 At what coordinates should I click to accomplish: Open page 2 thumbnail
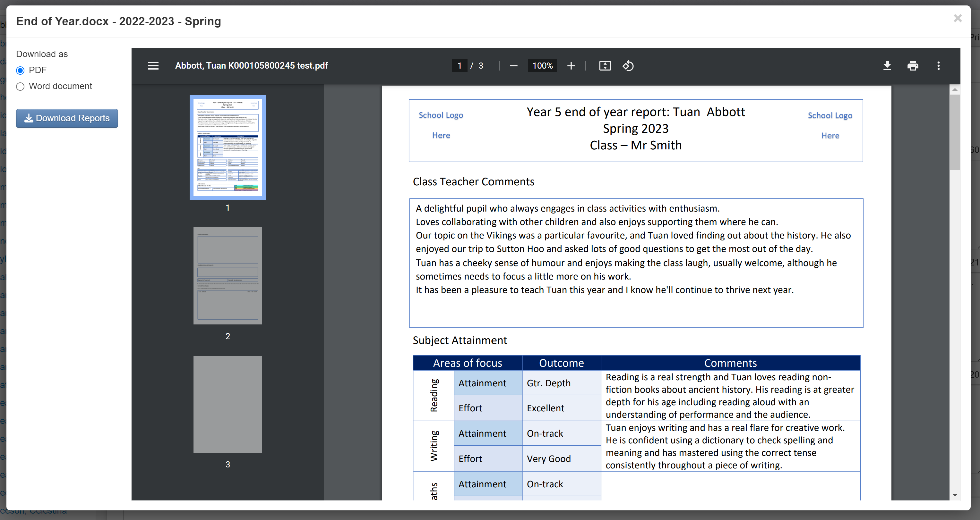coord(228,276)
